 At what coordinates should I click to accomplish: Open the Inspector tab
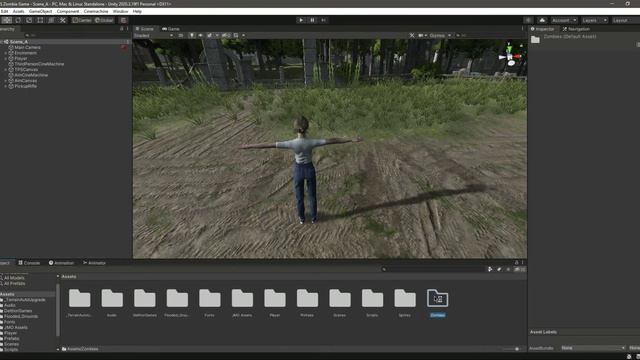coord(543,29)
